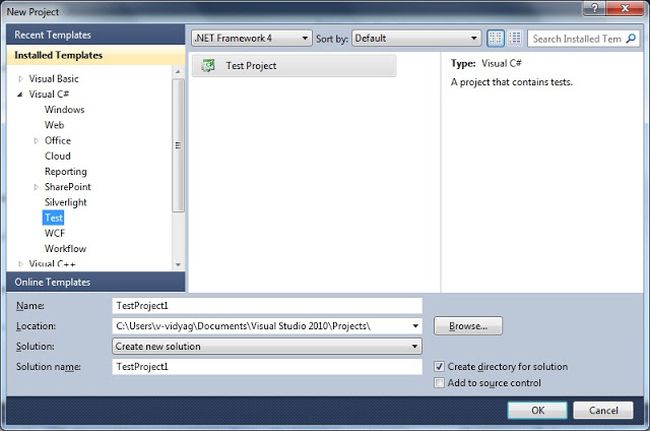Select the Reporting template category
This screenshot has height=431, width=650.
66,172
